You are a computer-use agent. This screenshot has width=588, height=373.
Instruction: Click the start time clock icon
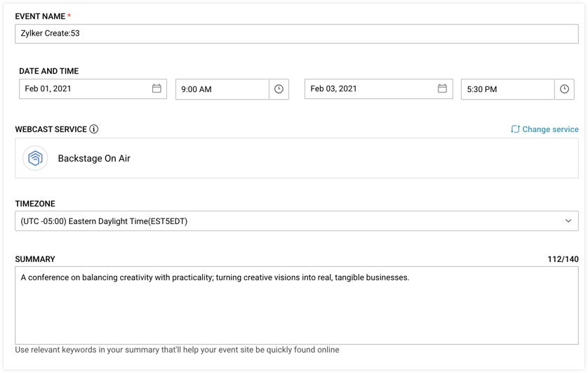pyautogui.click(x=279, y=89)
